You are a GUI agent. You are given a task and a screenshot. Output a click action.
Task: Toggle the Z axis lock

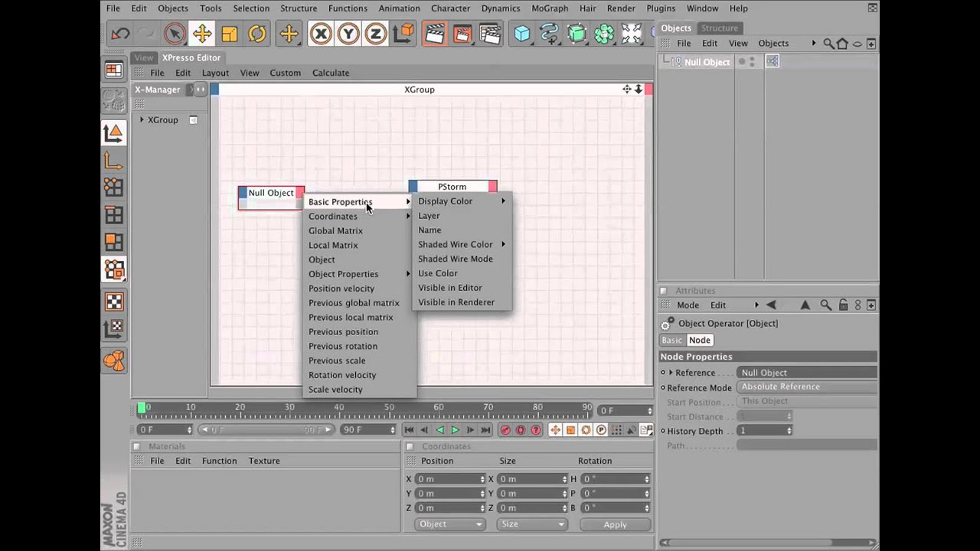[376, 34]
